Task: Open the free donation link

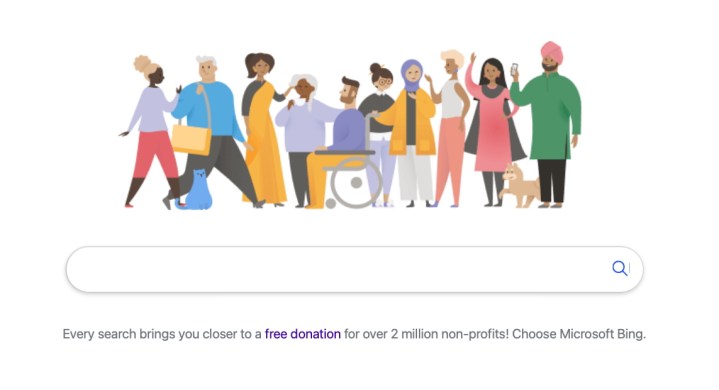Action: 303,334
